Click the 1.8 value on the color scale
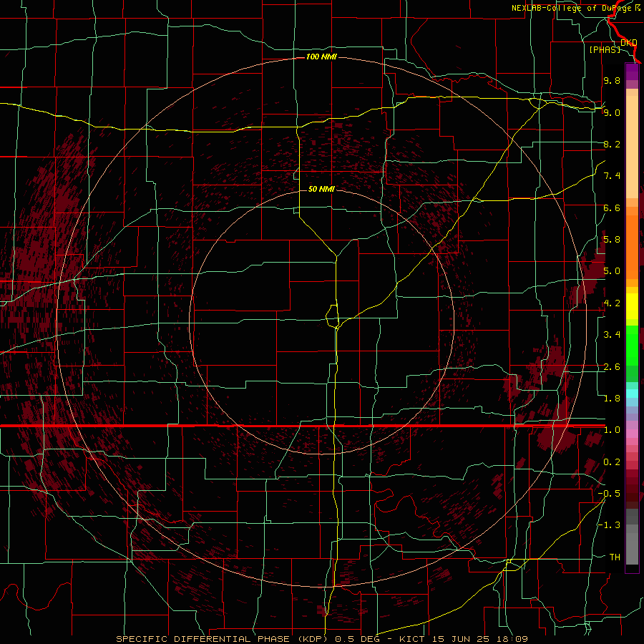The width and height of the screenshot is (644, 644). pyautogui.click(x=612, y=399)
